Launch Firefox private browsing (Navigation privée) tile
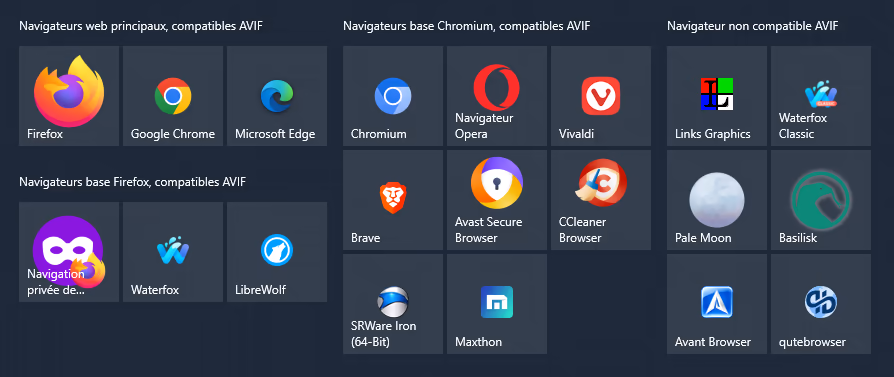This screenshot has width=894, height=377. [69, 252]
